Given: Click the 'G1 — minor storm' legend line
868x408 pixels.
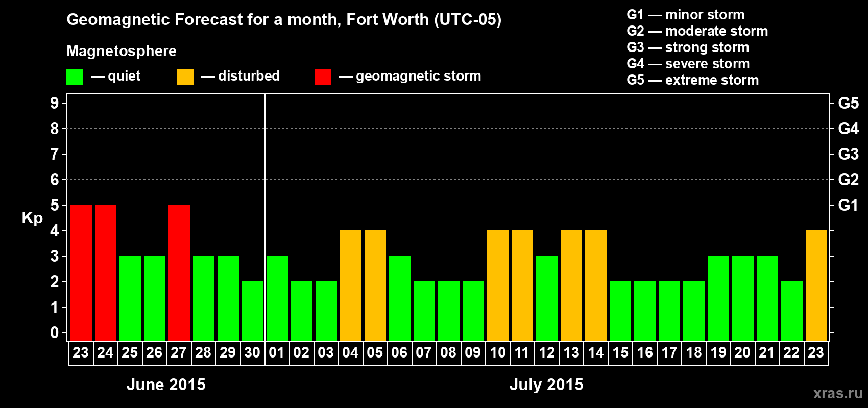Looking at the screenshot, I should pos(686,15).
